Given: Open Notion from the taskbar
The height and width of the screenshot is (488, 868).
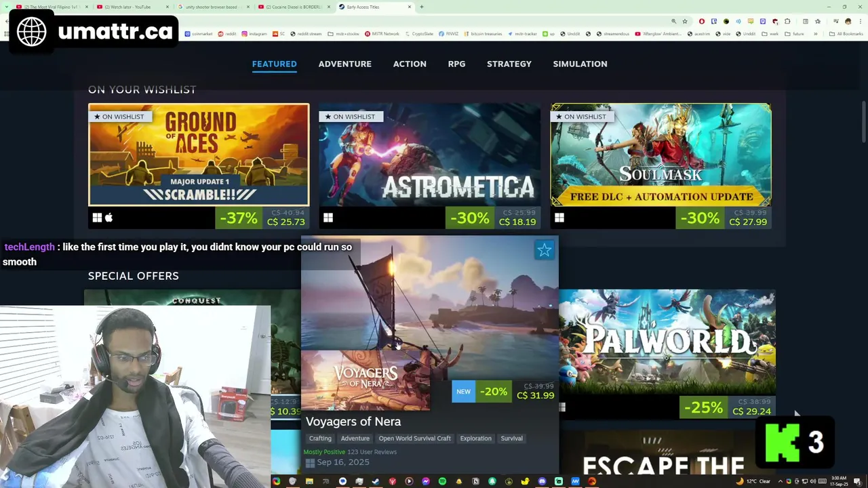Looking at the screenshot, I should [x=475, y=481].
